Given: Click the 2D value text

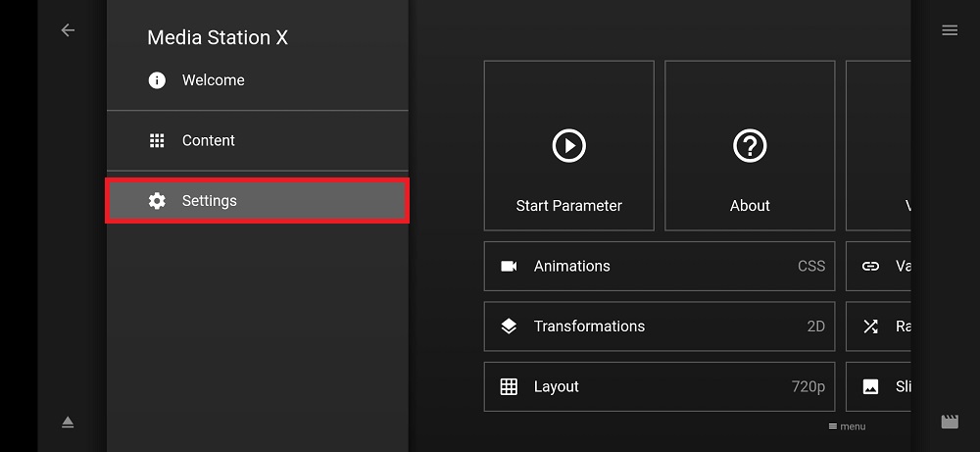Looking at the screenshot, I should coord(815,326).
